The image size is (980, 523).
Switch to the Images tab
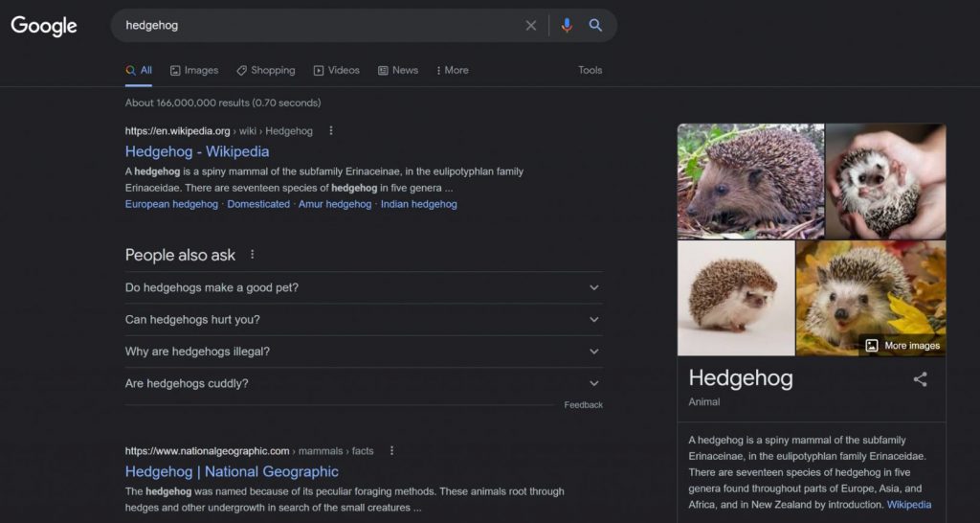(194, 70)
